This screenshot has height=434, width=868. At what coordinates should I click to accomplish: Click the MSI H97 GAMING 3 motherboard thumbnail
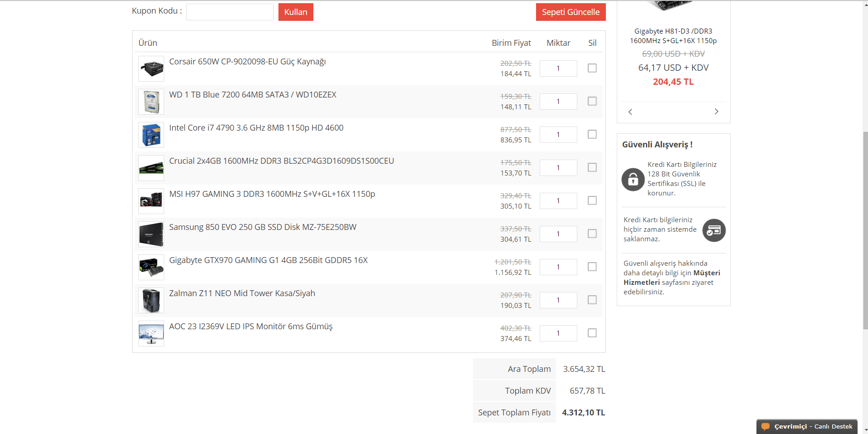click(151, 201)
